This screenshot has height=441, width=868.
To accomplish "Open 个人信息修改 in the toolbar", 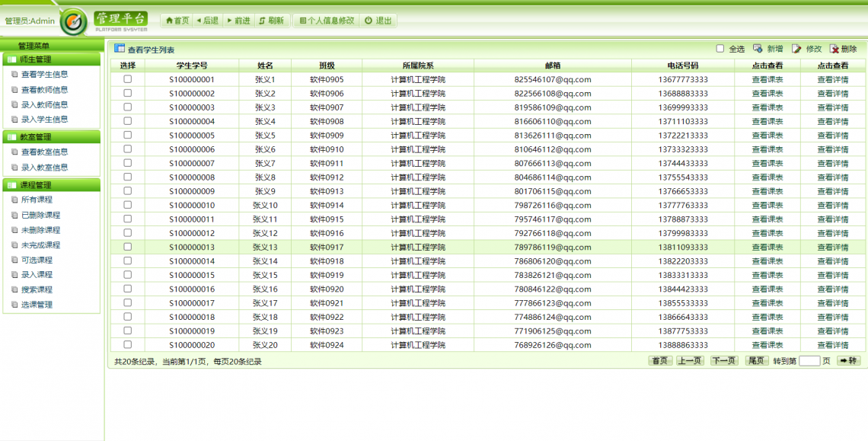I will 327,21.
